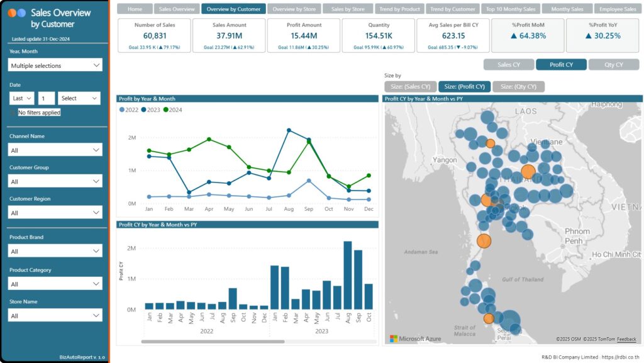Click the Sales Overview orange-blue logo
Viewport: 644px width, 363px height.
coord(17,13)
